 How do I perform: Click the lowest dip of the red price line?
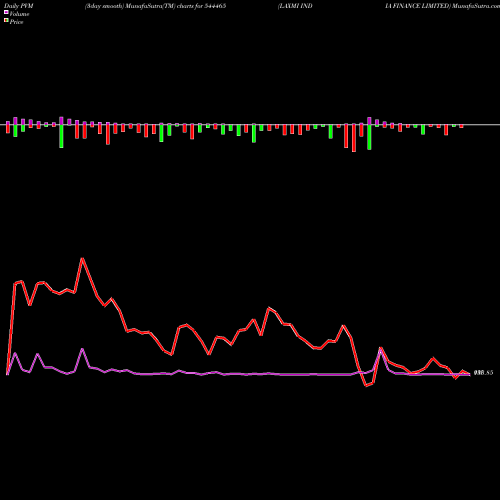(366, 386)
